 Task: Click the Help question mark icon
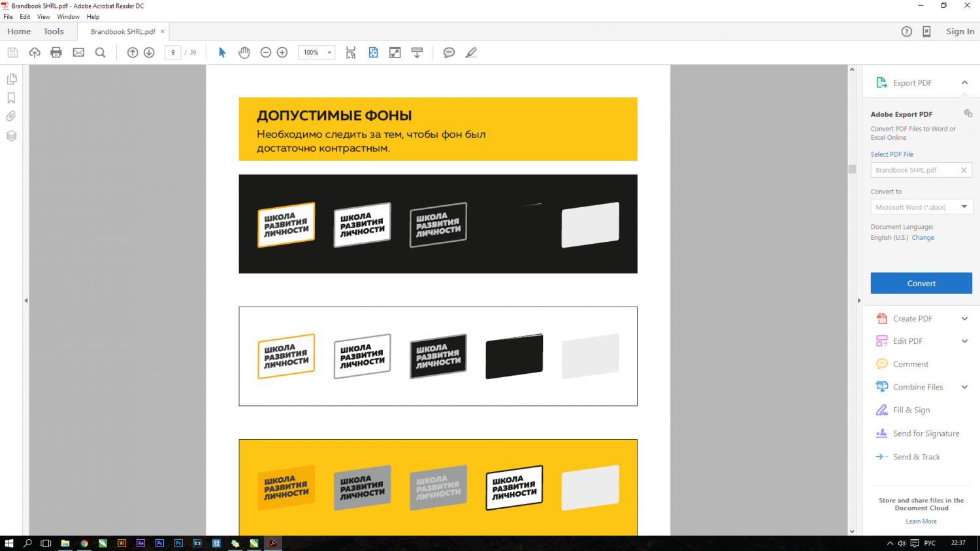click(x=907, y=31)
